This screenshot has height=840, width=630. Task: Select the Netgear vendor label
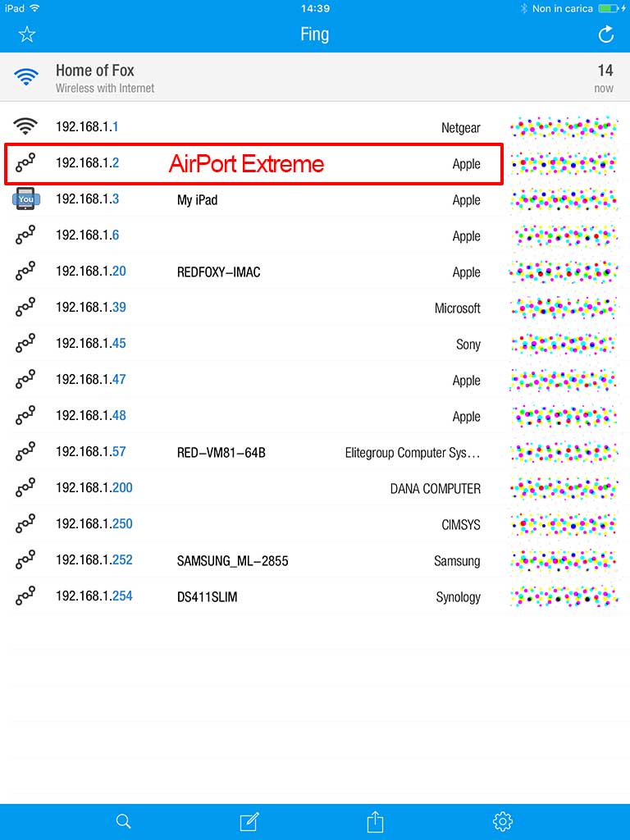coord(461,128)
